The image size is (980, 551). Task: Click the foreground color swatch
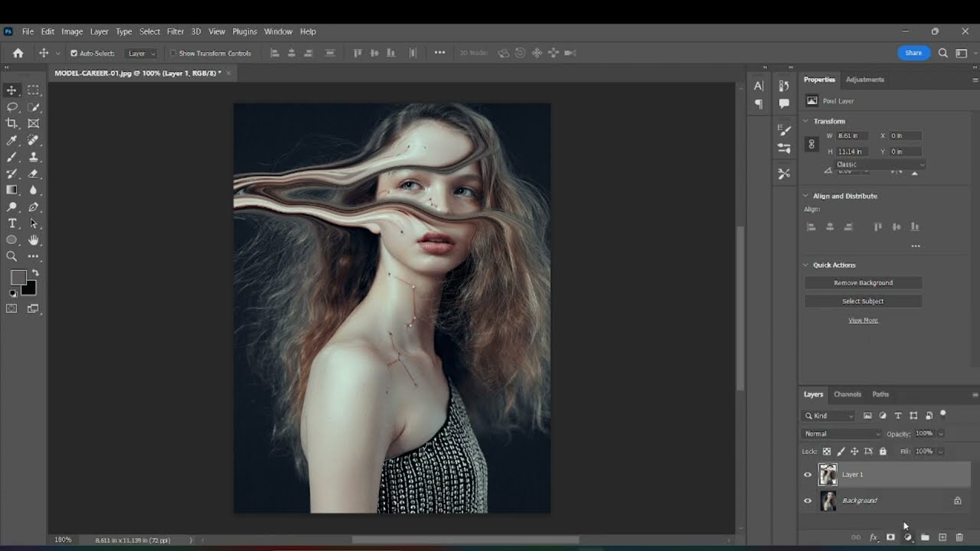[18, 278]
